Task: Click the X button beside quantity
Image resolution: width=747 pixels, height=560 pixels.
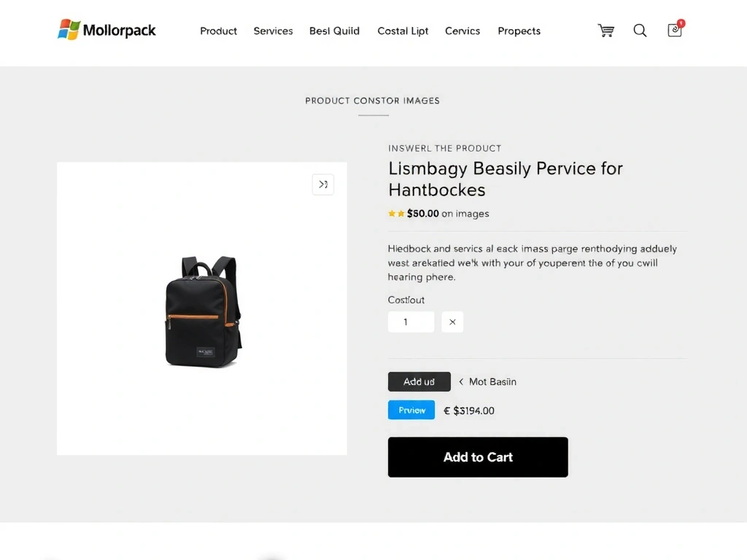Action: tap(452, 322)
